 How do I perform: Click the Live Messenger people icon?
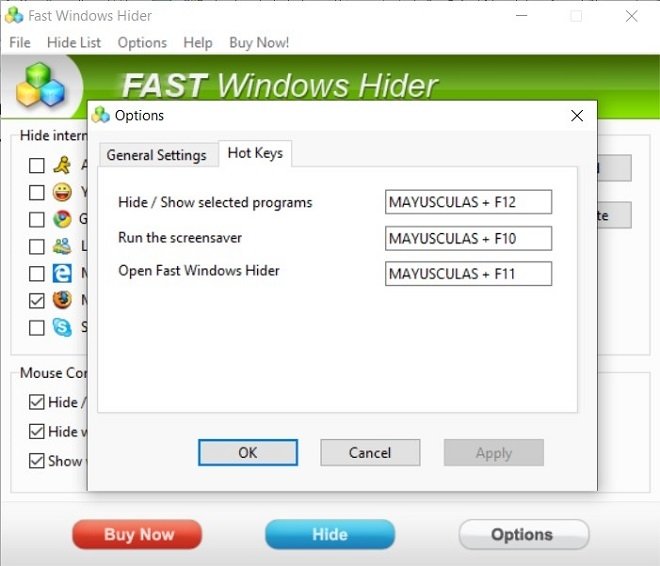62,246
